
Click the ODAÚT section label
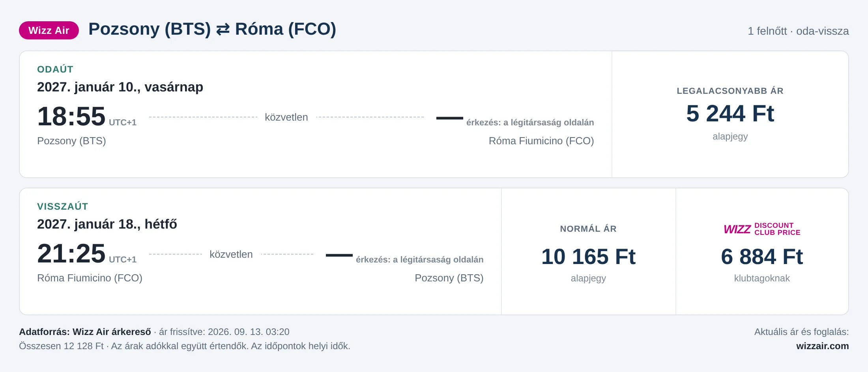click(x=55, y=69)
